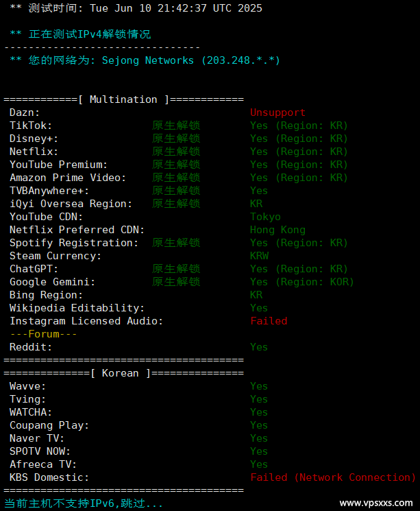Click 'KR' result on the Bing Region row

(256, 295)
